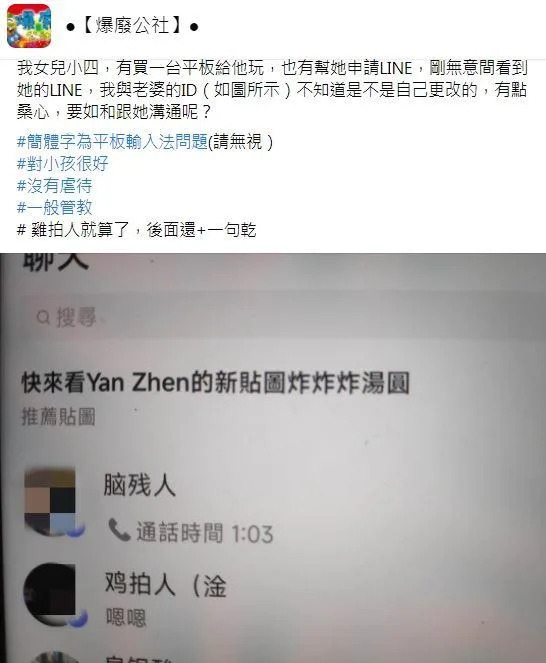Open hashtag #一般管教
546x663 pixels.
click(x=55, y=208)
